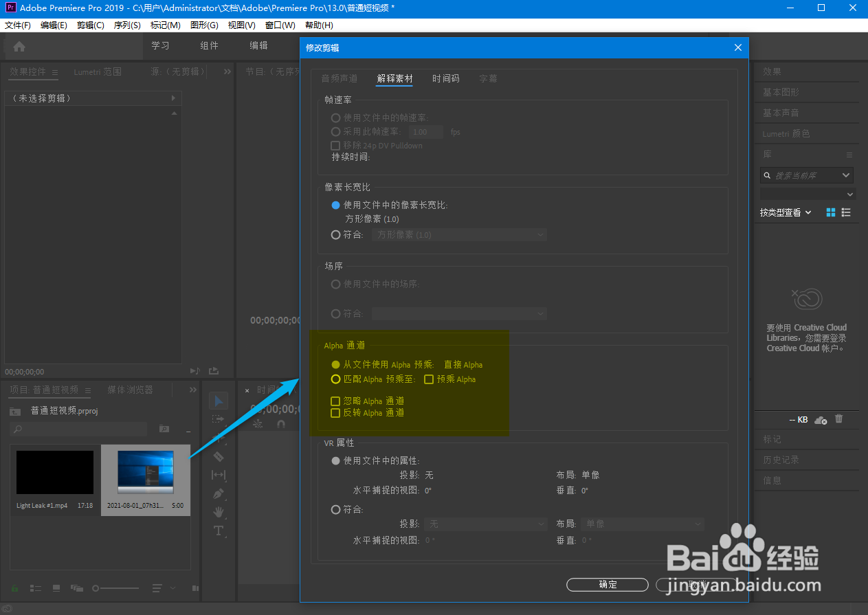Select 匹配 Alpha 预乘至 radio button
Image resolution: width=868 pixels, height=615 pixels.
coord(336,379)
